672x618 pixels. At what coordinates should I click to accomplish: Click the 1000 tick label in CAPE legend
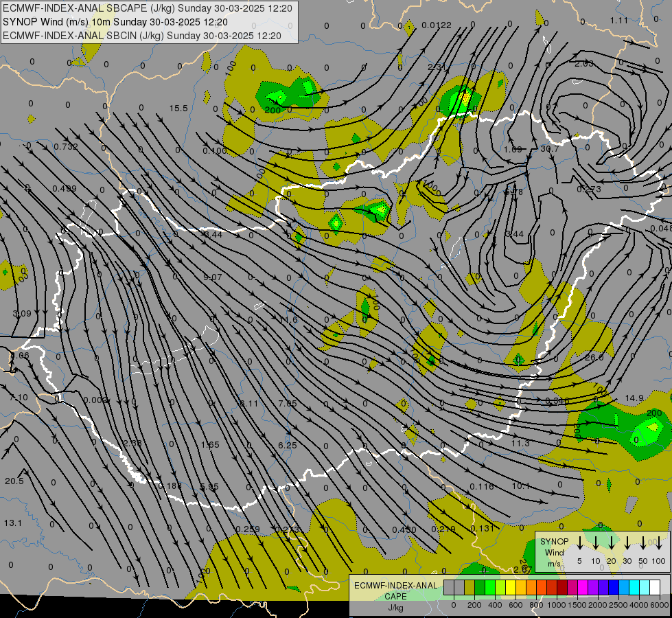click(556, 605)
